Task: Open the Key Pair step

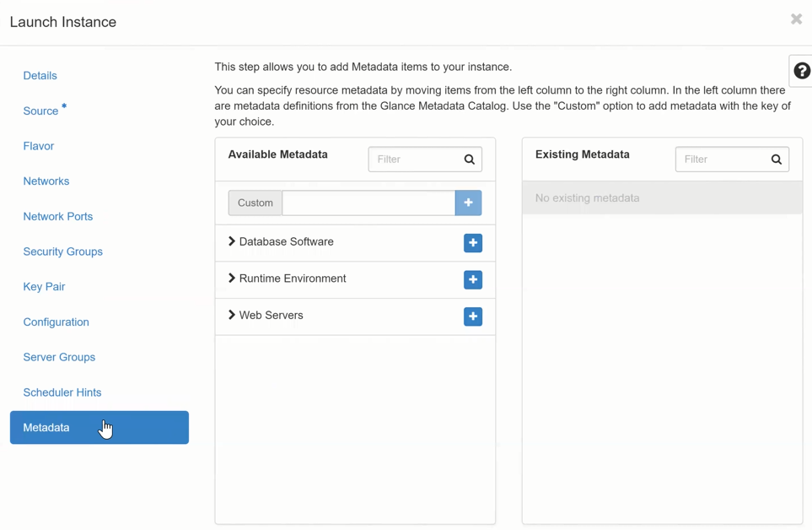Action: 44,287
